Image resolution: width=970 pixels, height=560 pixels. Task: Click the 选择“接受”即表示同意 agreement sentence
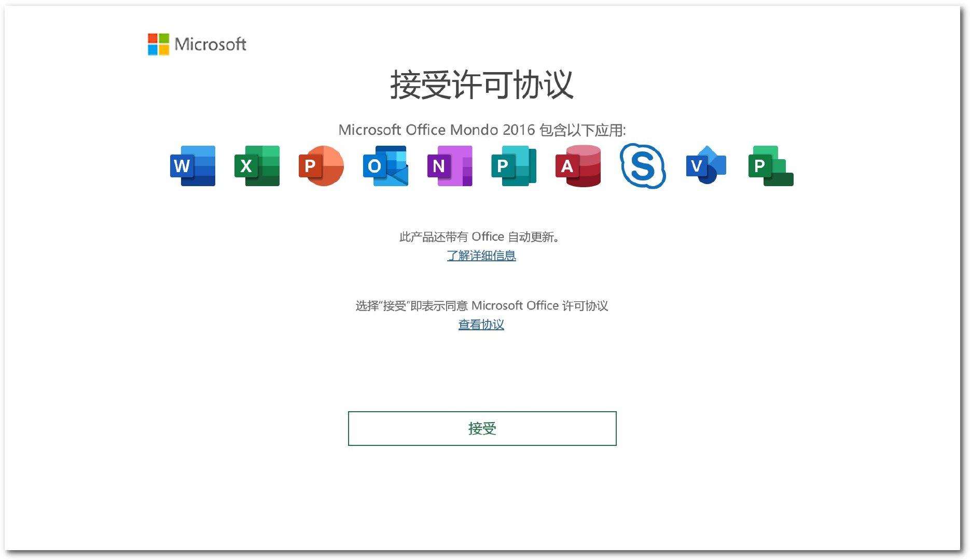(481, 306)
